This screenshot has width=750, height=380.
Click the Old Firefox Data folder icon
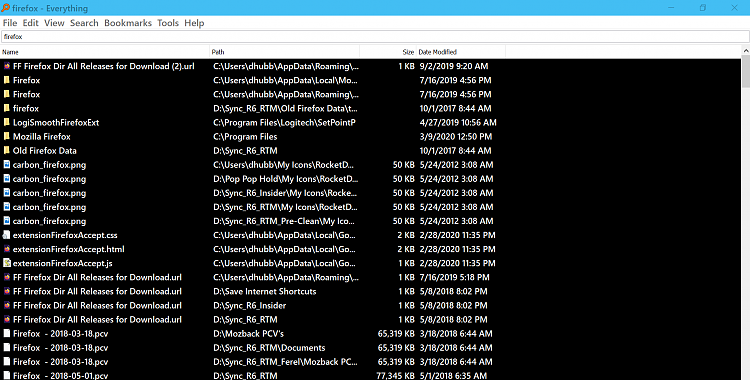pos(7,150)
